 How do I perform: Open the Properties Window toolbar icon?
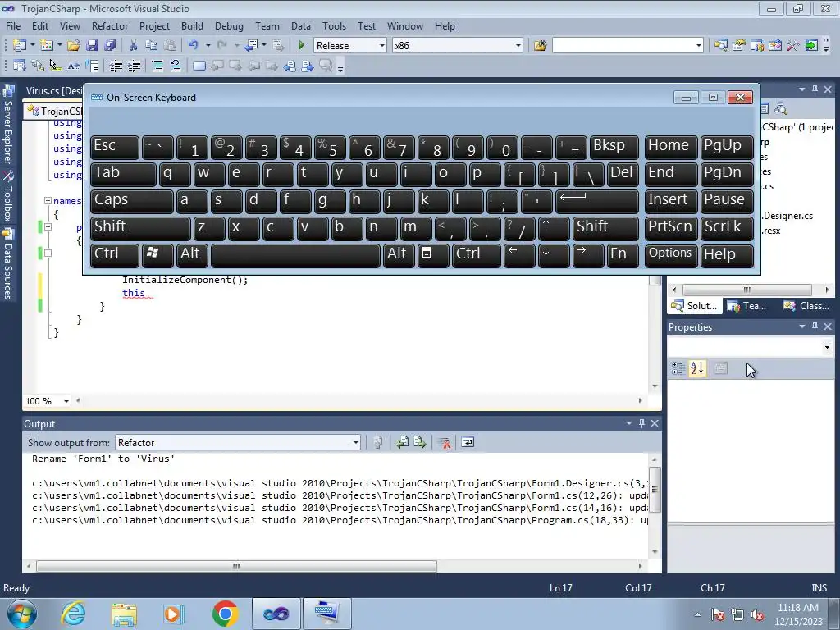(x=739, y=46)
